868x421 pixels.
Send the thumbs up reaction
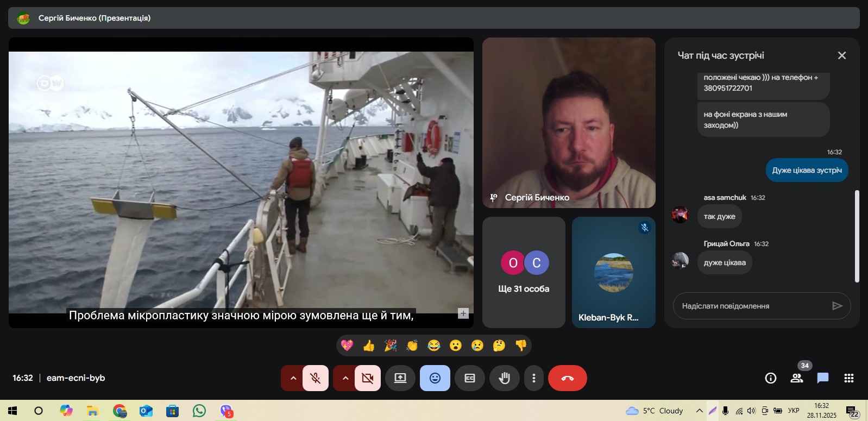[x=369, y=345]
